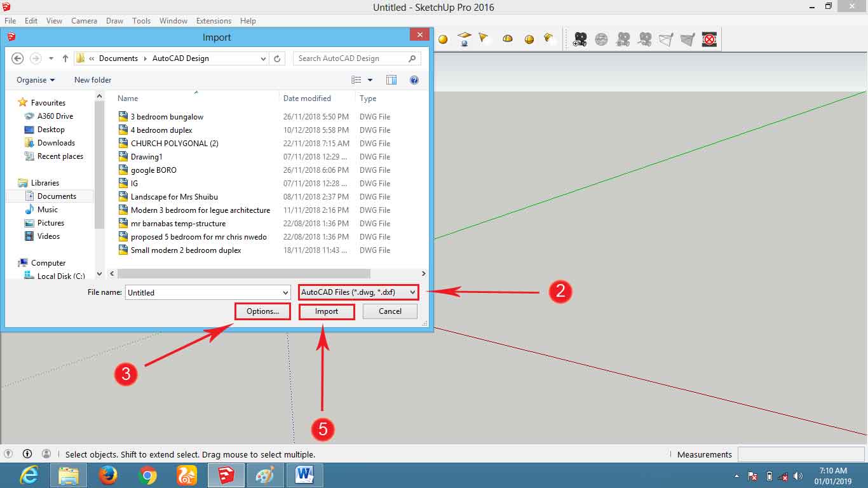Click the credits info icon in status bar
Viewport: 868px width, 488px height.
coord(27,454)
